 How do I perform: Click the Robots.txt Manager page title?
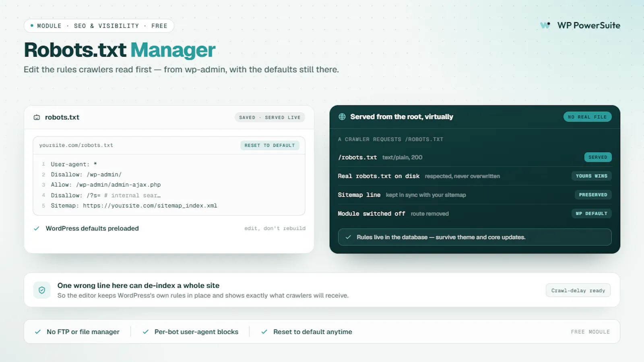[120, 50]
